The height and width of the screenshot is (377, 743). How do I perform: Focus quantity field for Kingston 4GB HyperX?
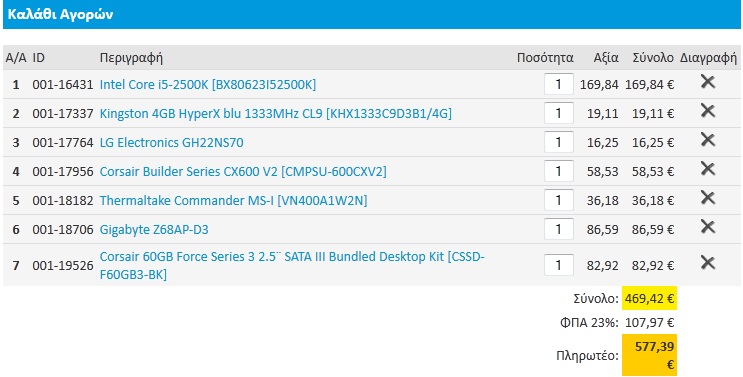[x=559, y=113]
